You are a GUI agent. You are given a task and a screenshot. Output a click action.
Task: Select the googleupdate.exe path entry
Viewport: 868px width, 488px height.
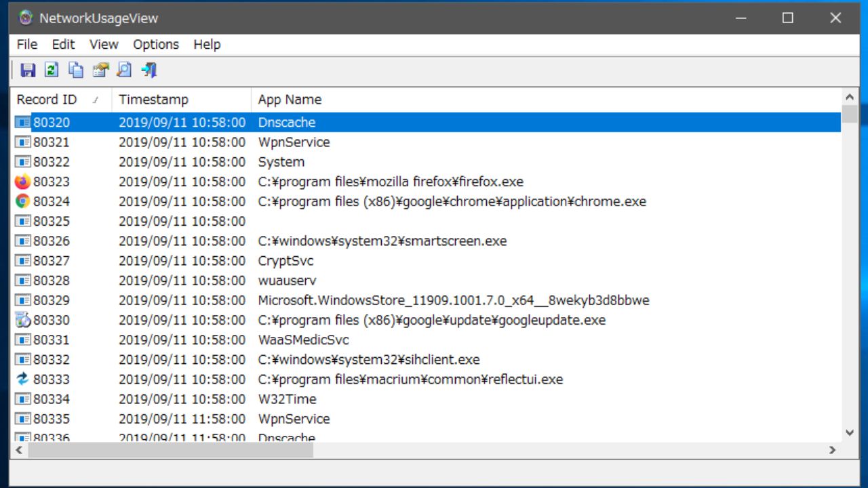[x=431, y=320]
